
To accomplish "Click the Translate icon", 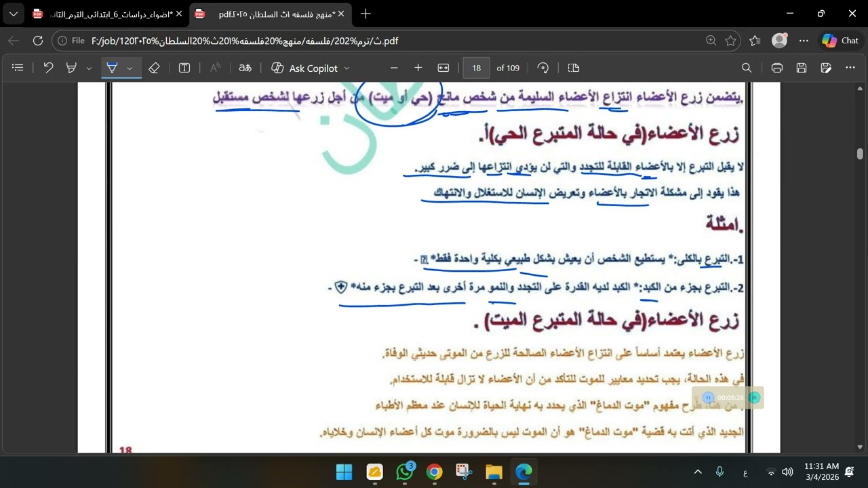I will pos(245,68).
